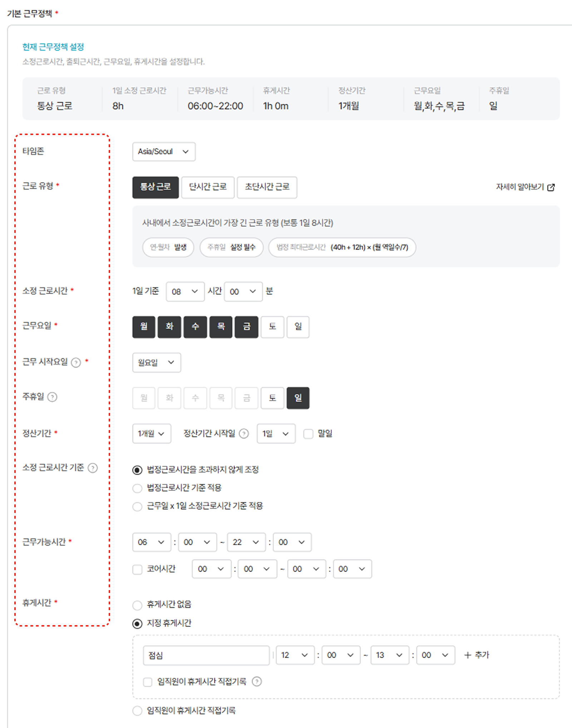The width and height of the screenshot is (572, 728).
Task: Open the first 코어시간 hour dropdown
Action: pyautogui.click(x=211, y=569)
